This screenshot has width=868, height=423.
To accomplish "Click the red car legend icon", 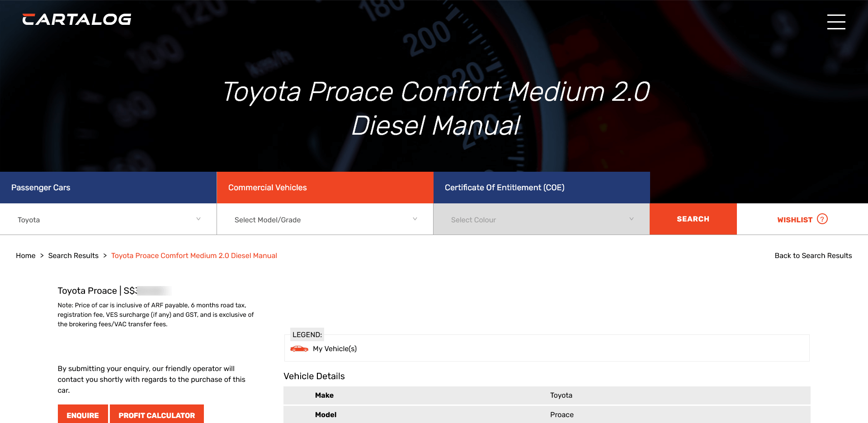I will coord(299,349).
